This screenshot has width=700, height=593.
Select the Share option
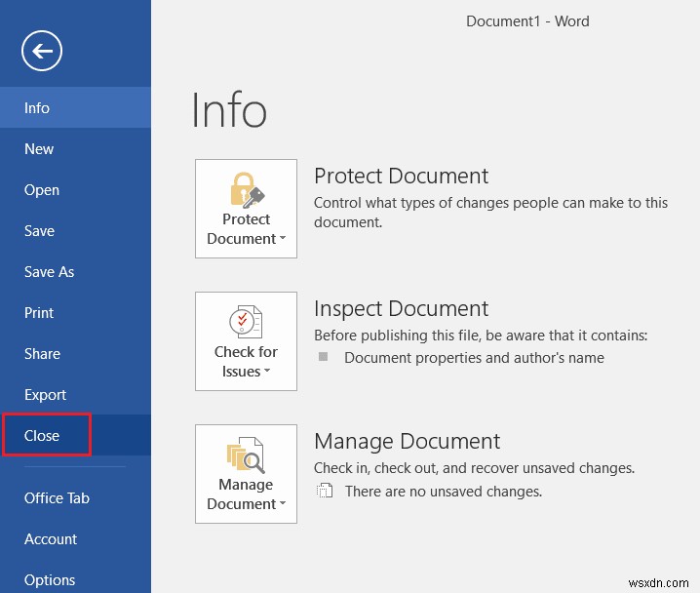click(75, 354)
